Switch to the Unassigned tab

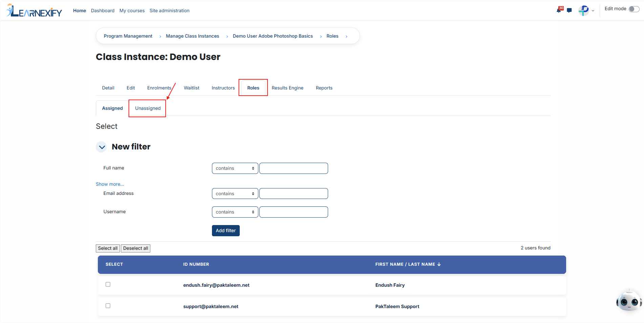[148, 108]
